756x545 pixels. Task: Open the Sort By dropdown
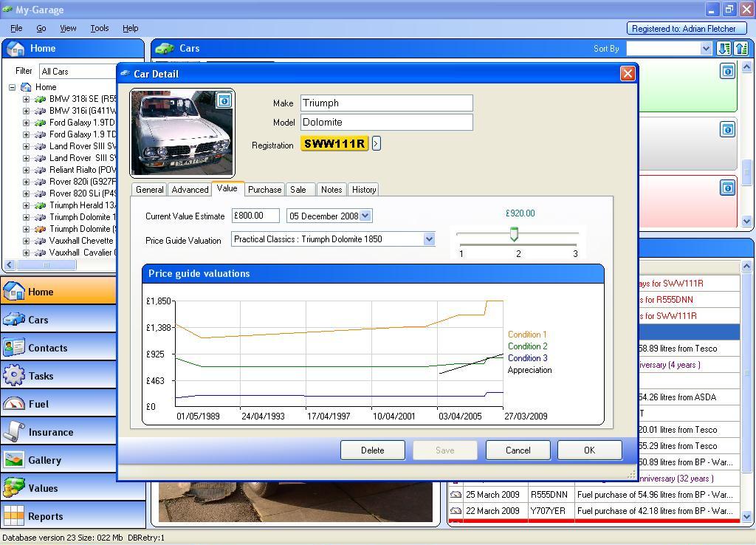[x=705, y=49]
